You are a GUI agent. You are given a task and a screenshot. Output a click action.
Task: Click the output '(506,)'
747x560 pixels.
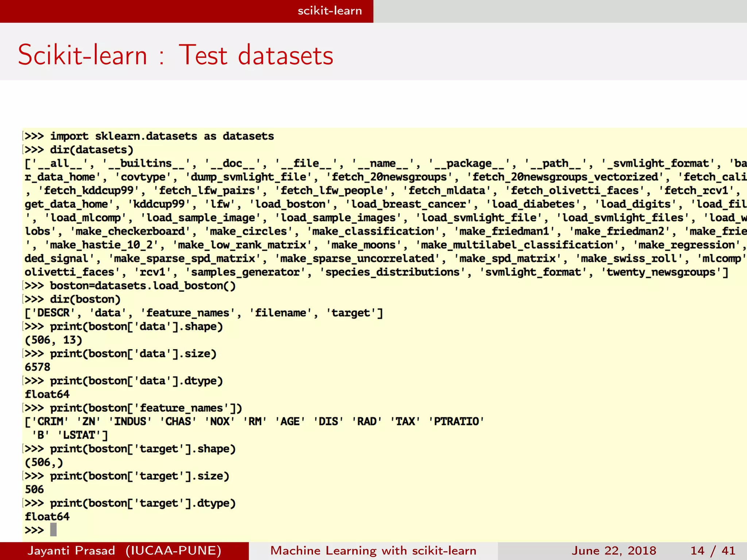pos(44,462)
